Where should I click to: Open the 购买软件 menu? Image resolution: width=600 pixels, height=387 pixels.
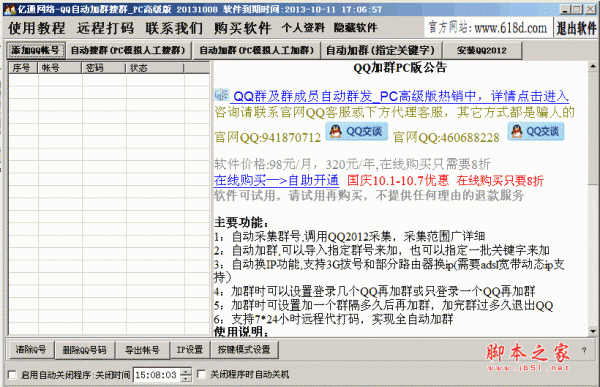coord(243,28)
